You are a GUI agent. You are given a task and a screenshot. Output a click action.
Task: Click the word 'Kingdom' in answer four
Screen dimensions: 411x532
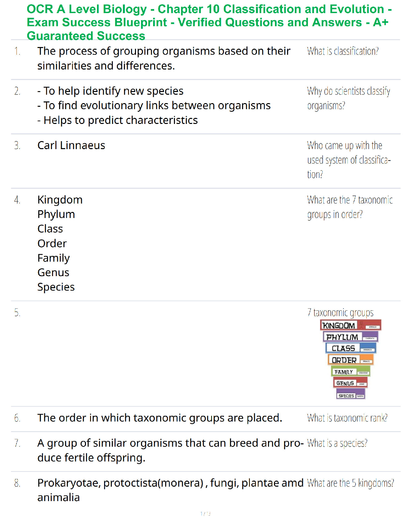coord(60,200)
